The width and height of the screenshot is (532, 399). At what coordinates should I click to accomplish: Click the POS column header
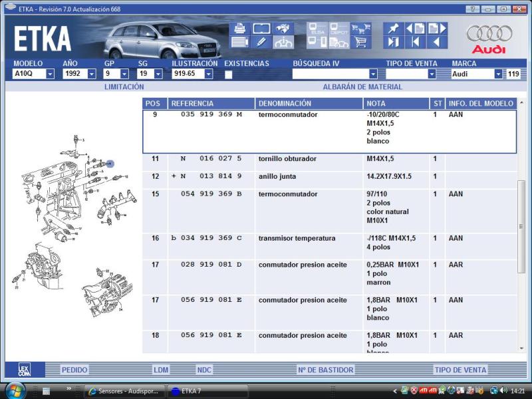coord(155,104)
